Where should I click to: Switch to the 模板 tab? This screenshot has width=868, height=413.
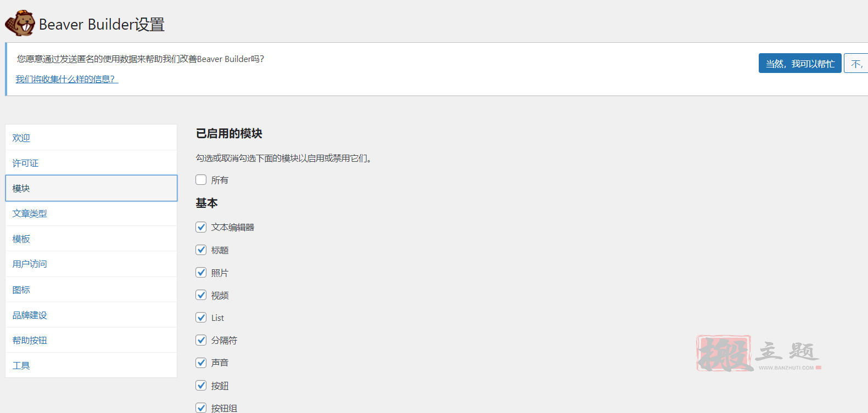(x=91, y=239)
